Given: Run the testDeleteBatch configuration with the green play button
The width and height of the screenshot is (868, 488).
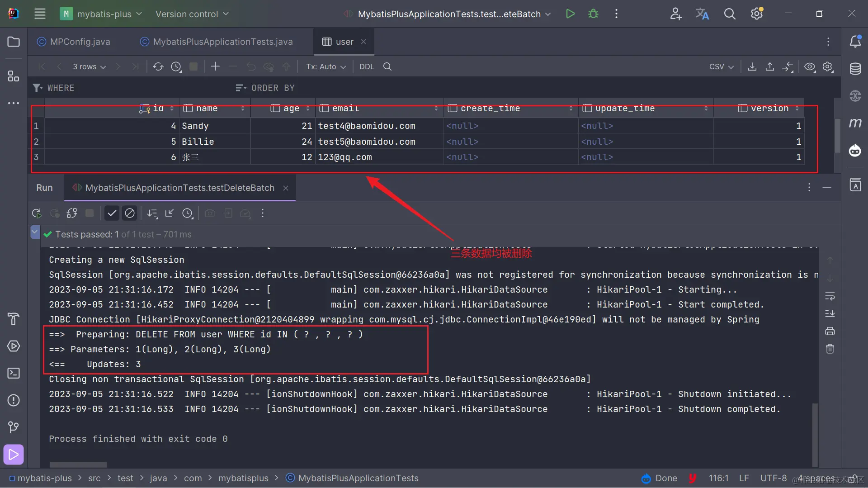Looking at the screenshot, I should tap(571, 14).
